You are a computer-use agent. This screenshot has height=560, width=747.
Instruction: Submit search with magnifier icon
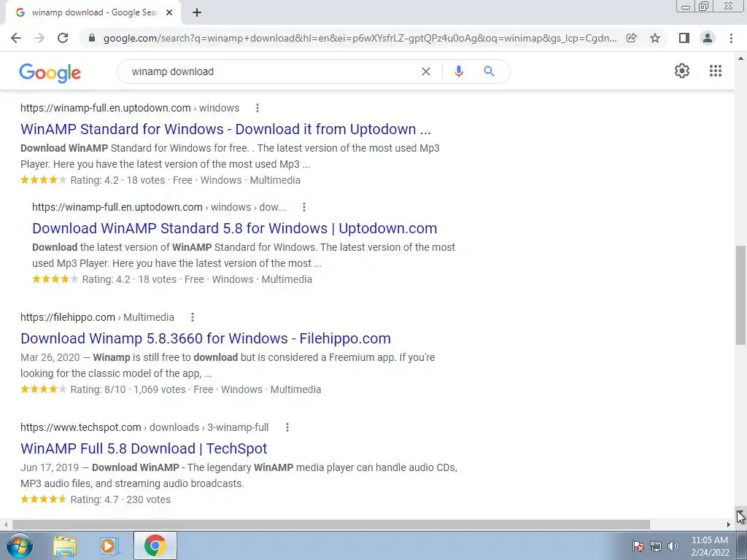pos(489,71)
